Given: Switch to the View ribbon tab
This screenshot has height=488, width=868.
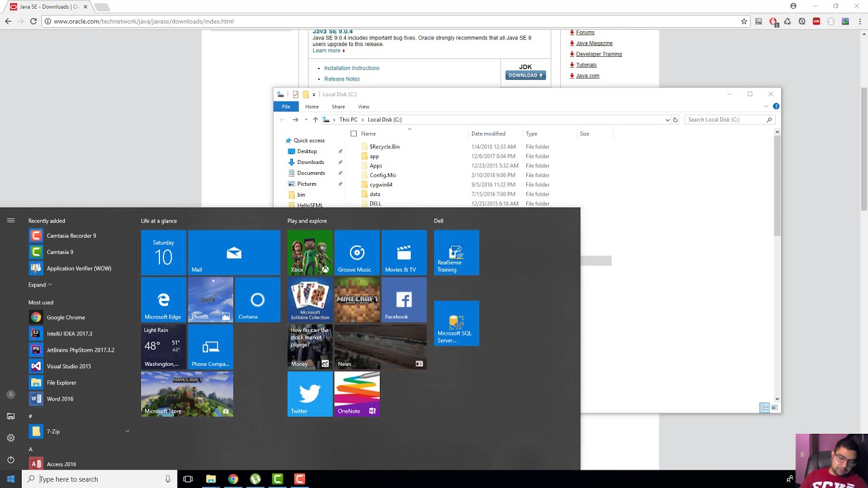Looking at the screenshot, I should coord(363,106).
